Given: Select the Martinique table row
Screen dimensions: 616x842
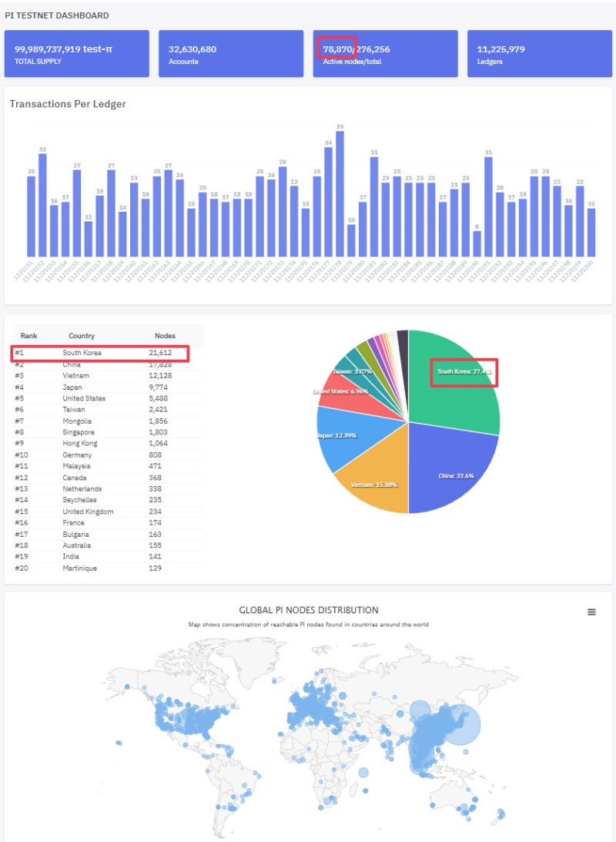Looking at the screenshot, I should (x=107, y=568).
